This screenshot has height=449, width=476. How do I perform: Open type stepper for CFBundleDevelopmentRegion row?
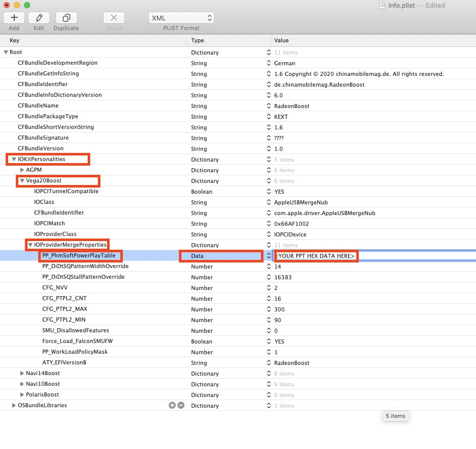pos(269,63)
